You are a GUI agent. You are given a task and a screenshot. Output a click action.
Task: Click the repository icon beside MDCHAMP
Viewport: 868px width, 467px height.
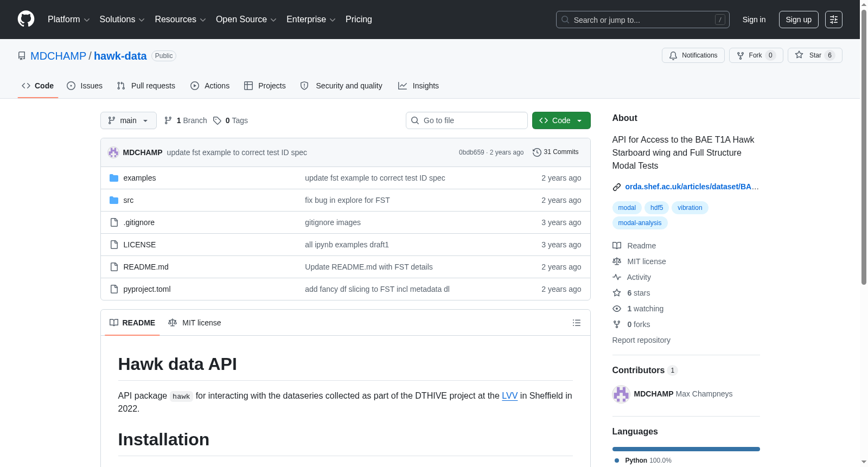tap(22, 56)
